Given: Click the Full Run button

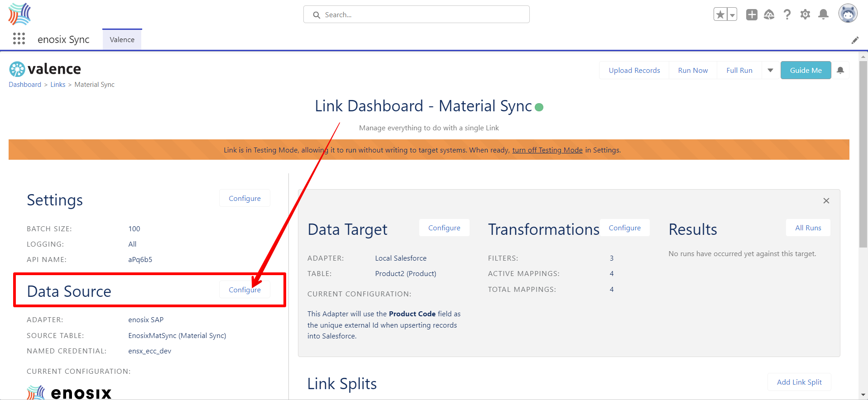Looking at the screenshot, I should 739,70.
